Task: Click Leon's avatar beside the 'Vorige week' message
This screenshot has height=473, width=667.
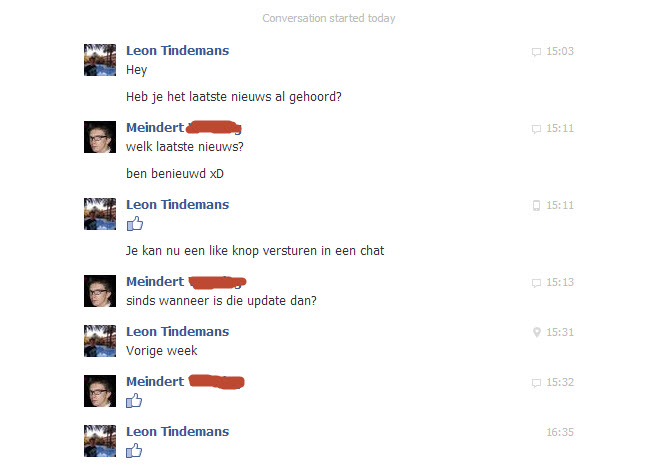Action: [x=100, y=341]
